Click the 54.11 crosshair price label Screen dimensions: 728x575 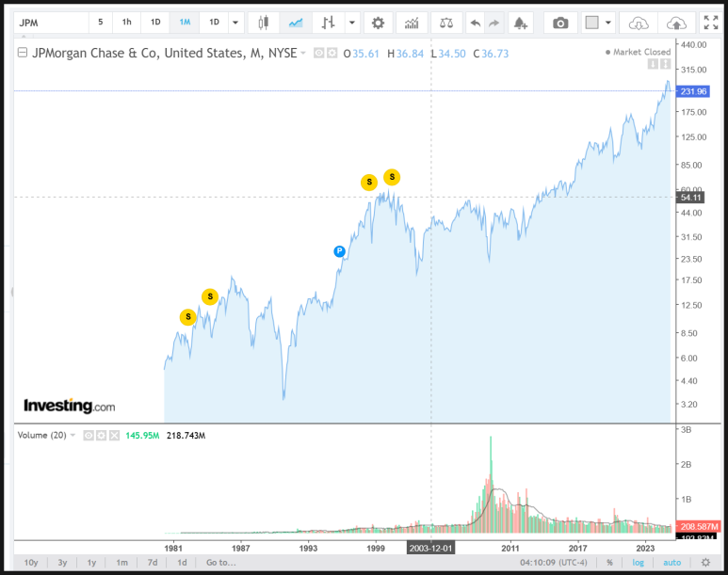[690, 198]
